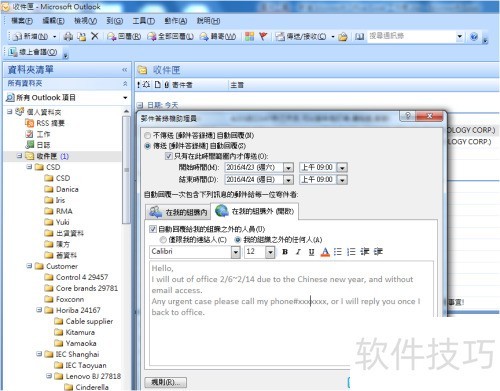This screenshot has width=500, height=391.
Task: Click the importance column header icon
Action: click(x=139, y=85)
